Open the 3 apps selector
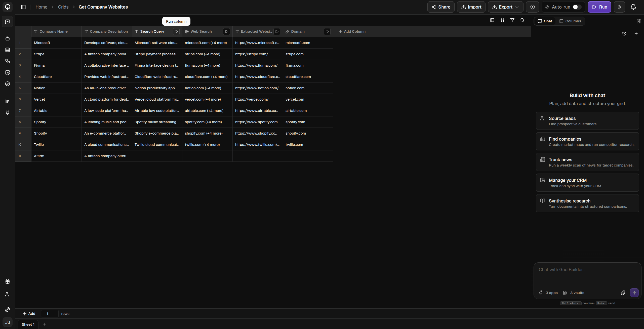The width and height of the screenshot is (644, 329). tap(548, 293)
